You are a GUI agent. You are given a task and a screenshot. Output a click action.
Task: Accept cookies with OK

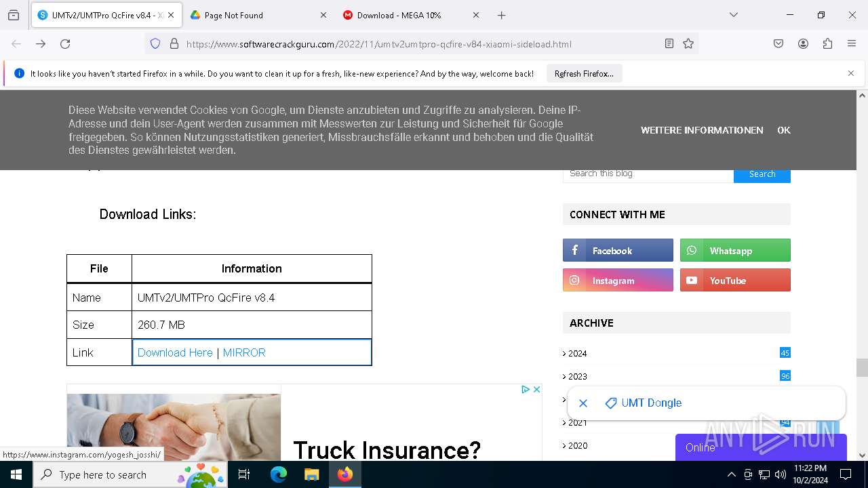(x=784, y=130)
